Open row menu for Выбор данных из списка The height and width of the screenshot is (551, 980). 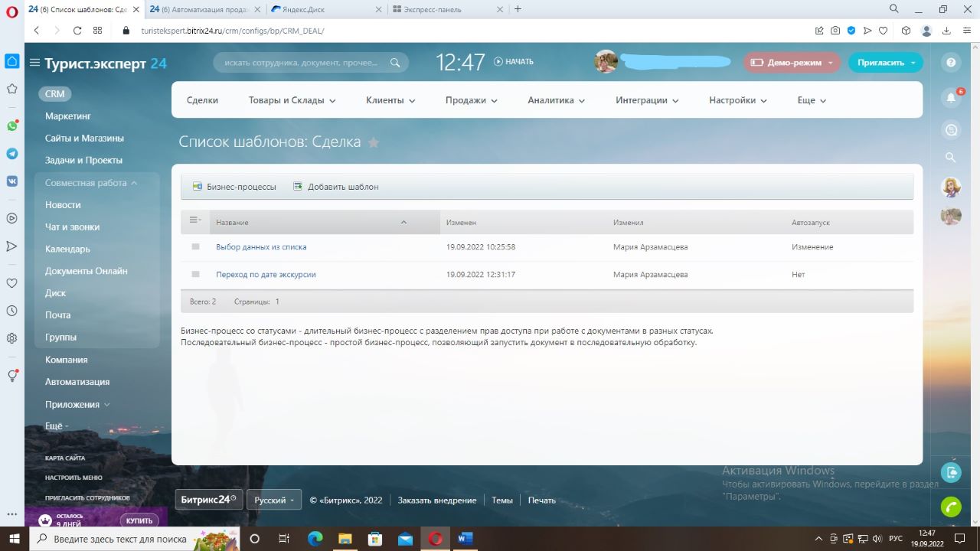click(x=195, y=247)
